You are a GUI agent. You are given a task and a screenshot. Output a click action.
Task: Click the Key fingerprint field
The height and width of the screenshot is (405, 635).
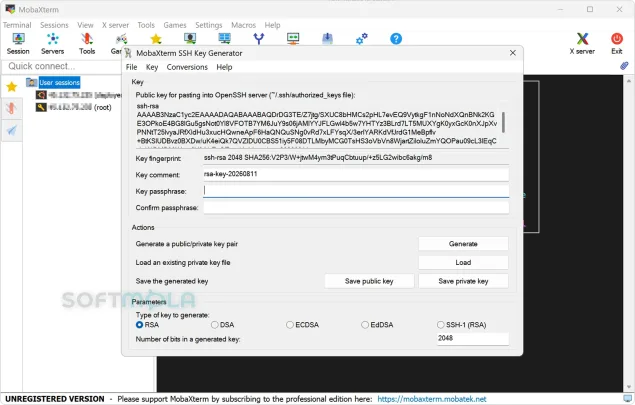click(356, 158)
